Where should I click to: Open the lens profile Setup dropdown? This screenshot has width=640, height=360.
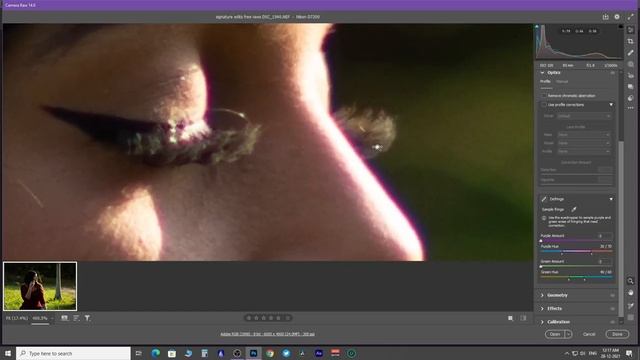coord(584,116)
